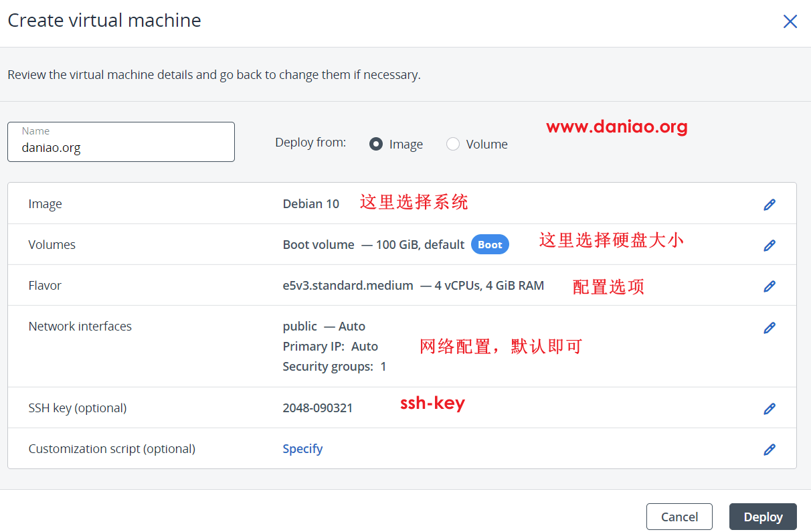This screenshot has height=532, width=811.
Task: Click the SSH key value 2048-090321
Action: [317, 408]
